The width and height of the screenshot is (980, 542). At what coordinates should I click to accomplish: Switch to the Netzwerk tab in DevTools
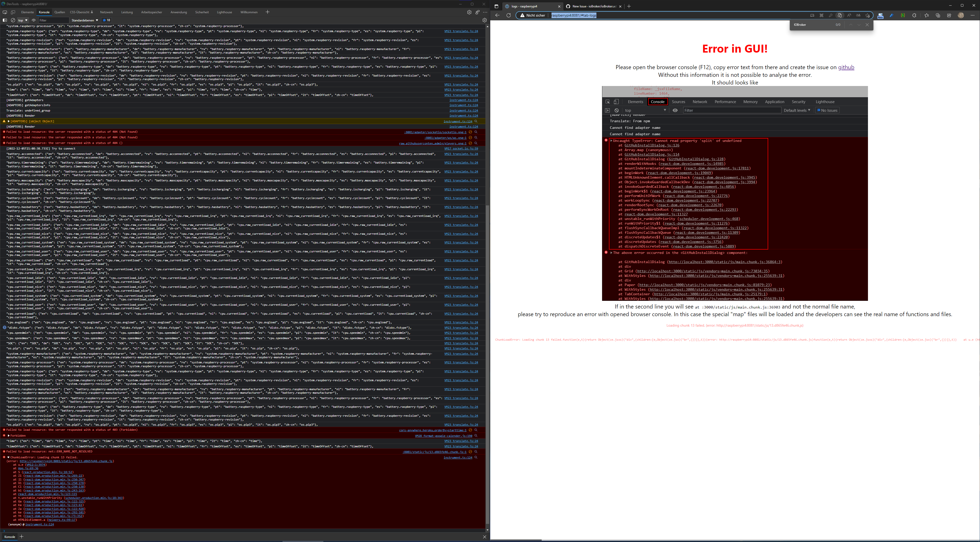[x=106, y=12]
